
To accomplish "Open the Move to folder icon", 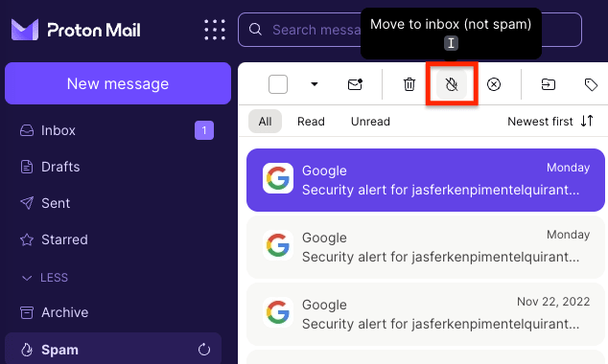I will (x=549, y=84).
